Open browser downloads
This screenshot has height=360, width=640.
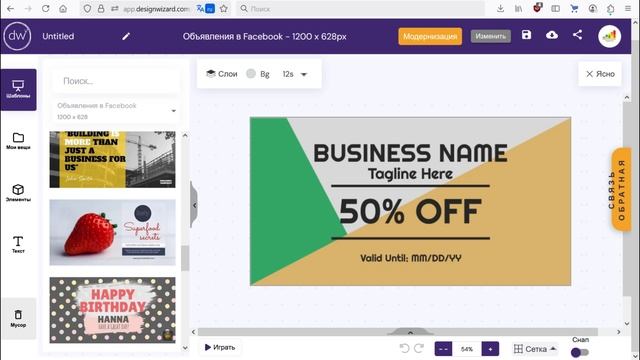tap(500, 9)
